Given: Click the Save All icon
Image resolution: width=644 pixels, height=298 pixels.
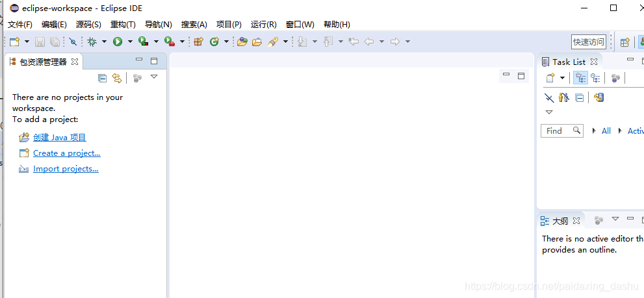Looking at the screenshot, I should [55, 42].
